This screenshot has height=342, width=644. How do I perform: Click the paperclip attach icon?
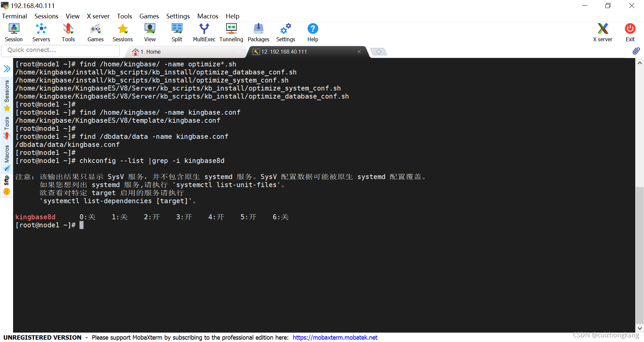tap(636, 51)
